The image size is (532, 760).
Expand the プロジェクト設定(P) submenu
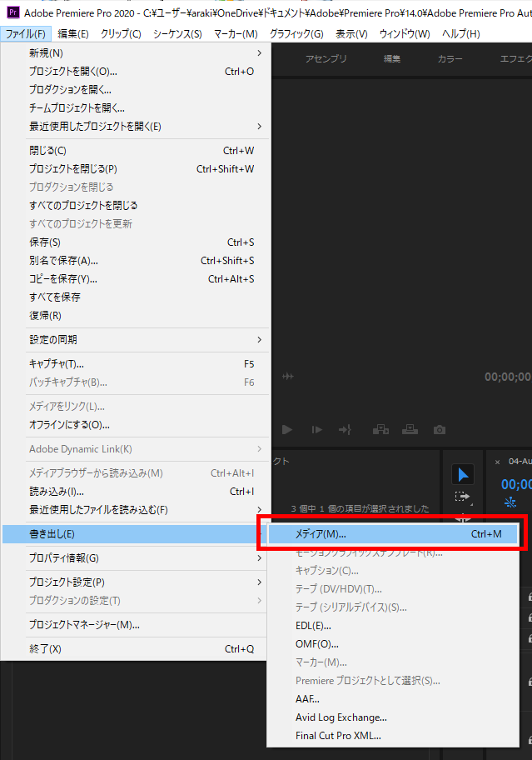135,582
